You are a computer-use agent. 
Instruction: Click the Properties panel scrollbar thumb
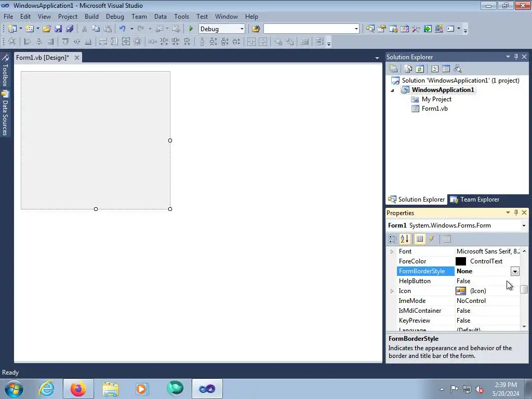524,289
